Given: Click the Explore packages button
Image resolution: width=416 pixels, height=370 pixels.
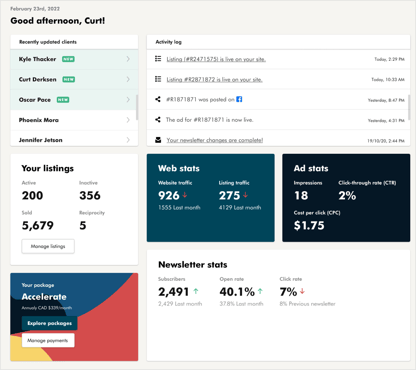Looking at the screenshot, I should coord(50,323).
